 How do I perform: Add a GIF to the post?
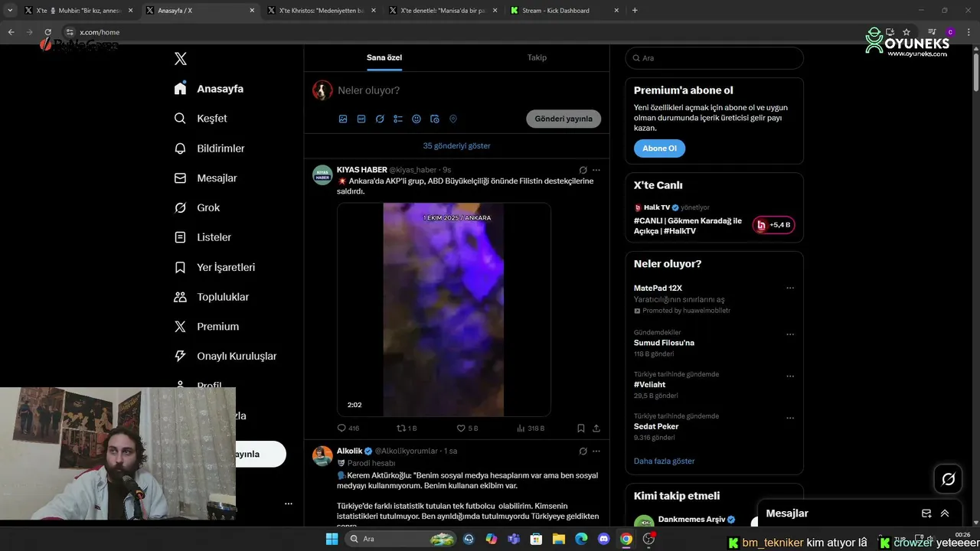361,119
